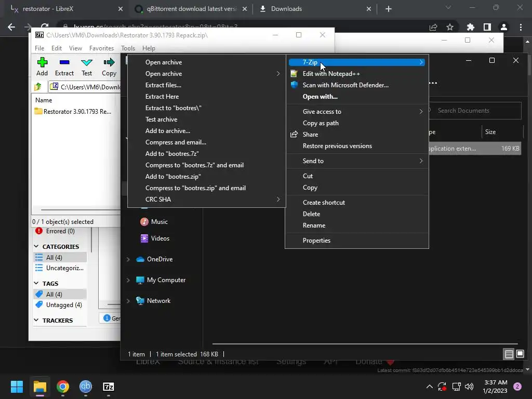Expand Give access to submenu
Image resolution: width=532 pixels, height=399 pixels.
(x=421, y=111)
